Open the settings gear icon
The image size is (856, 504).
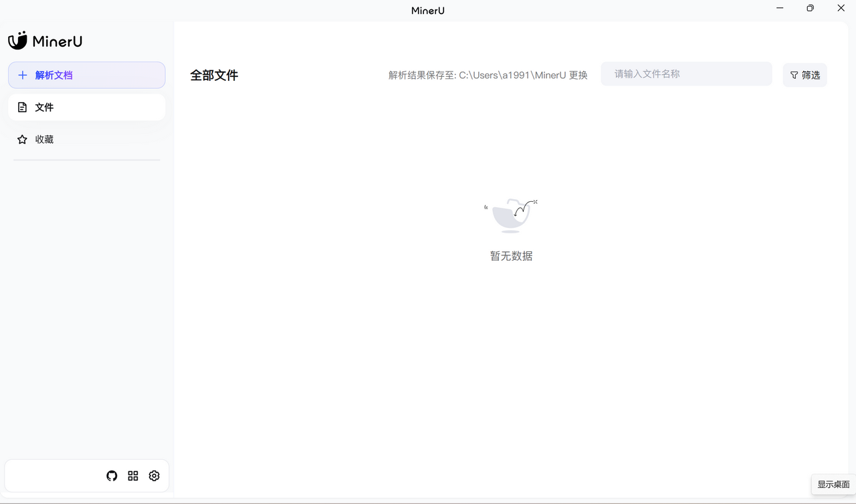154,475
